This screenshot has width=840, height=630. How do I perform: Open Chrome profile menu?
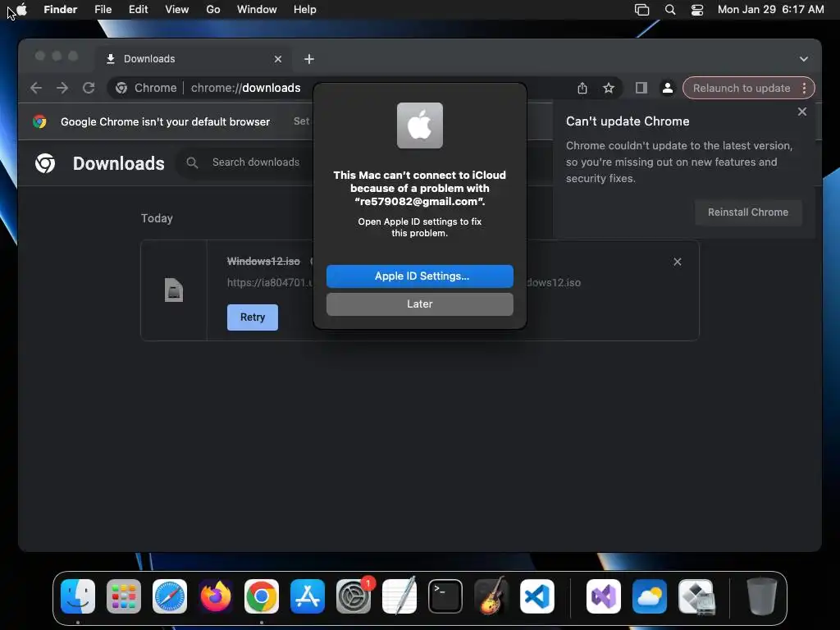coord(668,88)
